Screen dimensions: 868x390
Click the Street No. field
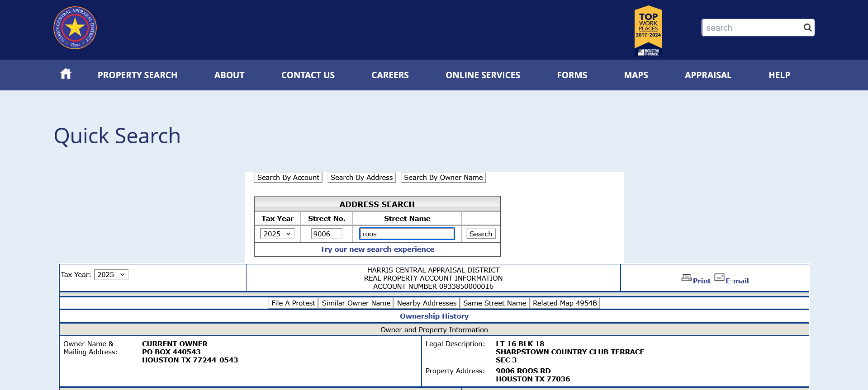pos(327,234)
